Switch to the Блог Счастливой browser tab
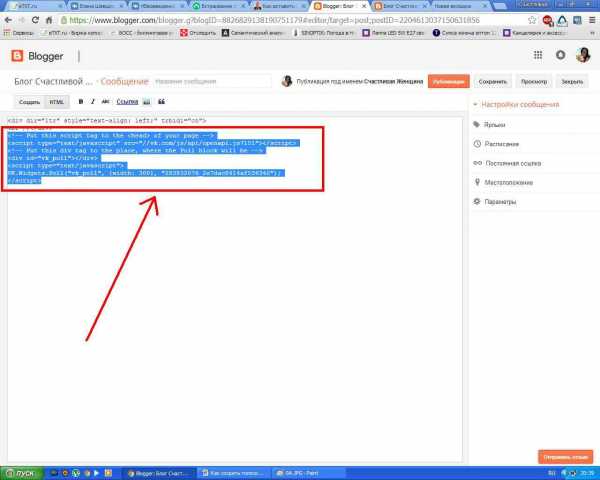 coord(401,6)
